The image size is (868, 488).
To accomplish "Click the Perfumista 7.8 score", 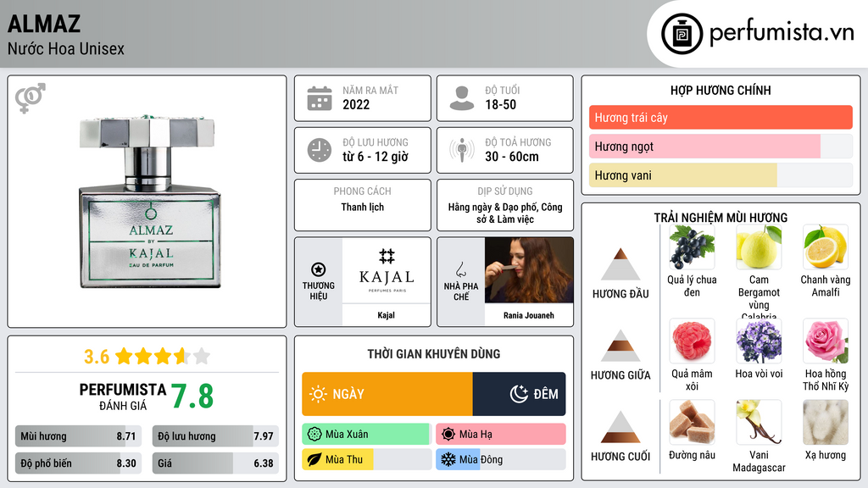I will [x=192, y=396].
